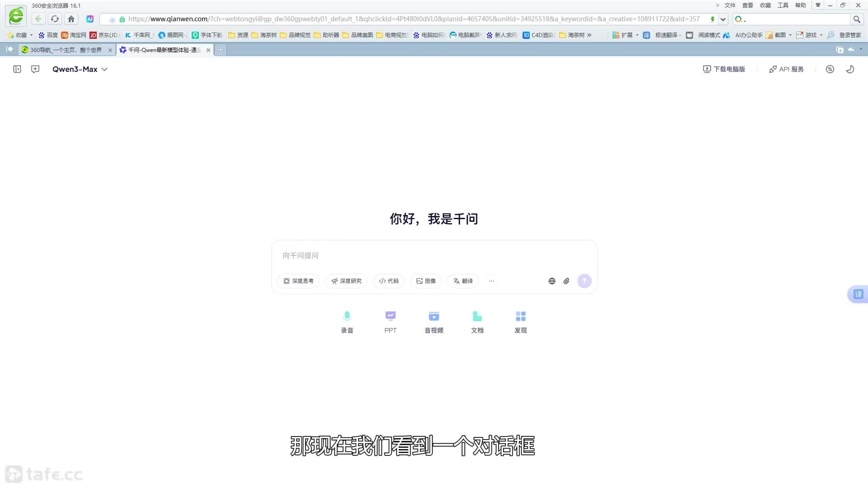The image size is (868, 488).
Task: Click floating 译 translate button
Action: [x=858, y=295]
